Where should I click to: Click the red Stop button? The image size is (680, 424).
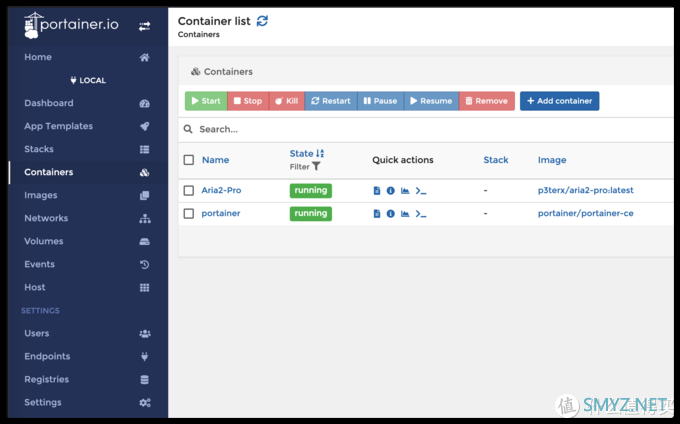(x=248, y=101)
